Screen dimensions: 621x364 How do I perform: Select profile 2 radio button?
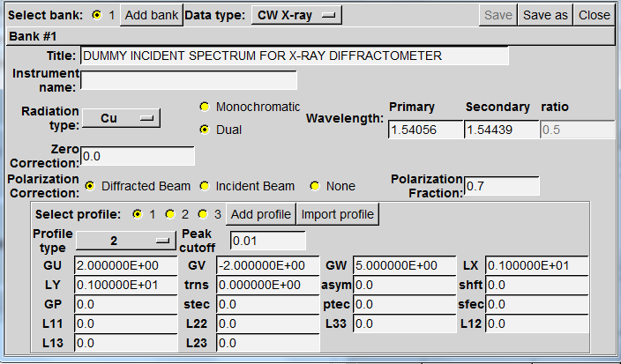click(x=170, y=214)
